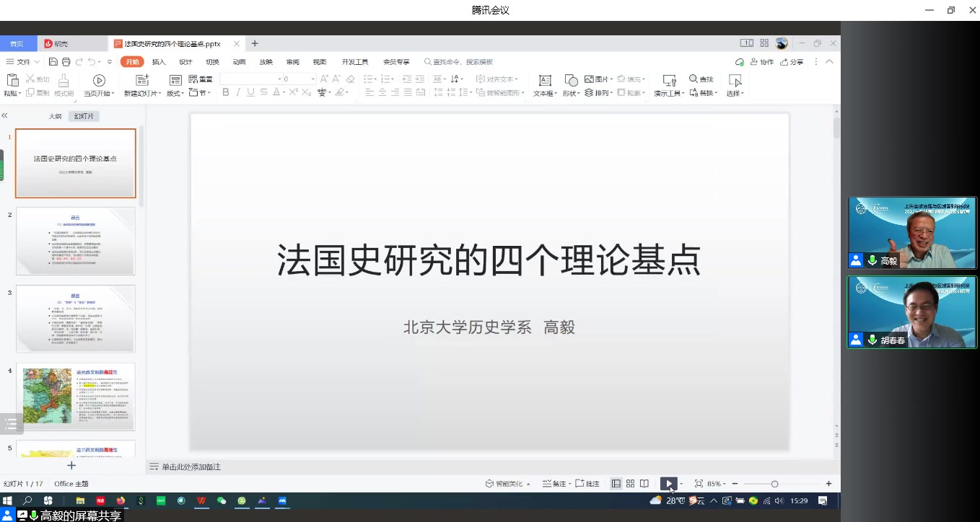Click the Cut (剪切) scissors button
980x522 pixels.
pyautogui.click(x=38, y=79)
